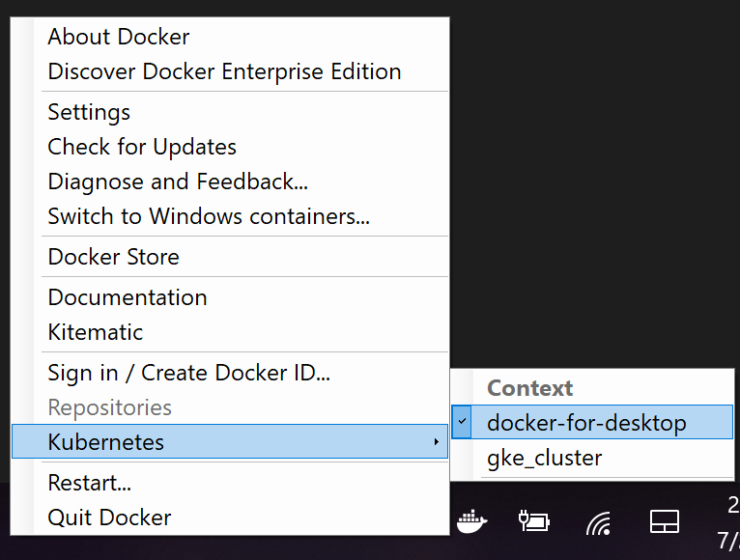The height and width of the screenshot is (560, 740).
Task: Click the touchpad tray icon
Action: [664, 522]
